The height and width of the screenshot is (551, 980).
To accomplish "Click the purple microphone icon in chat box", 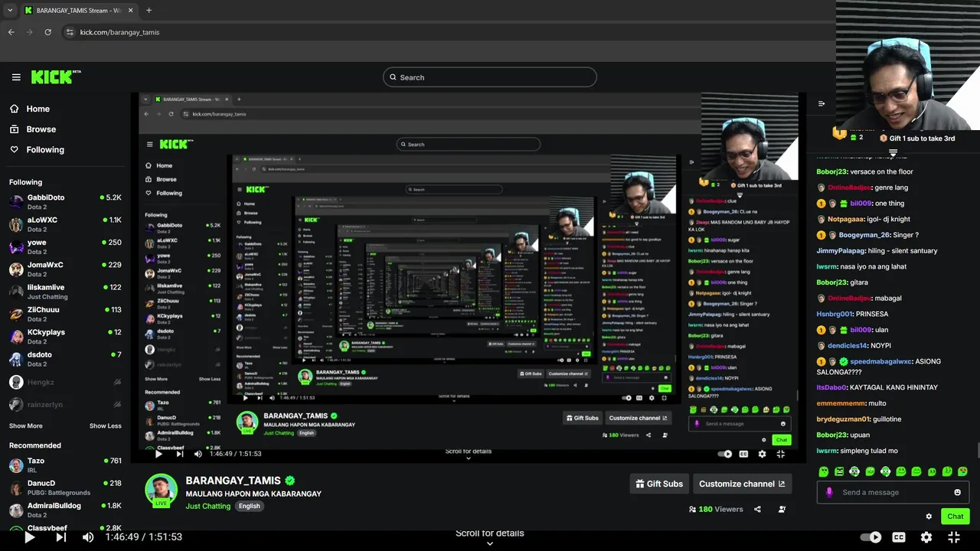I will tap(828, 492).
